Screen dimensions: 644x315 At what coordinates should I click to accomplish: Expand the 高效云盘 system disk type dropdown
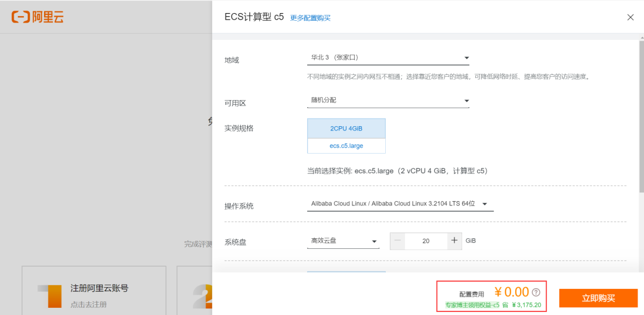343,241
